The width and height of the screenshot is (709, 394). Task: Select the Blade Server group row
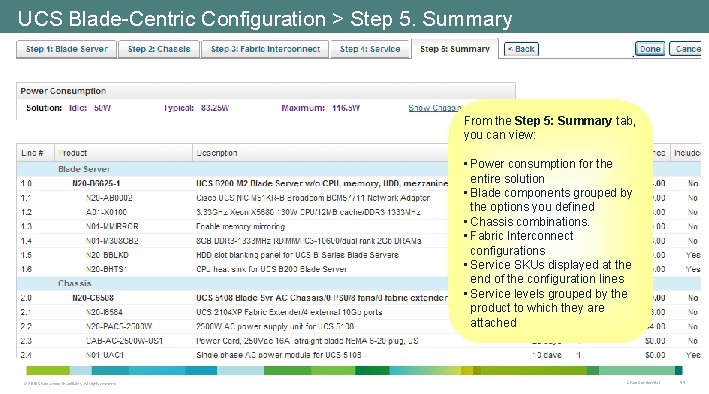click(359, 169)
